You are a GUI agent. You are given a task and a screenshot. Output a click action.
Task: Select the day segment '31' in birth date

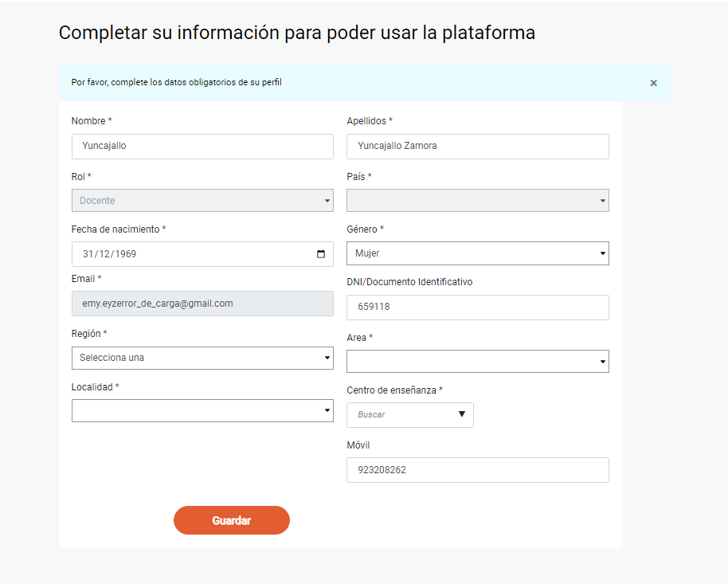[88, 254]
